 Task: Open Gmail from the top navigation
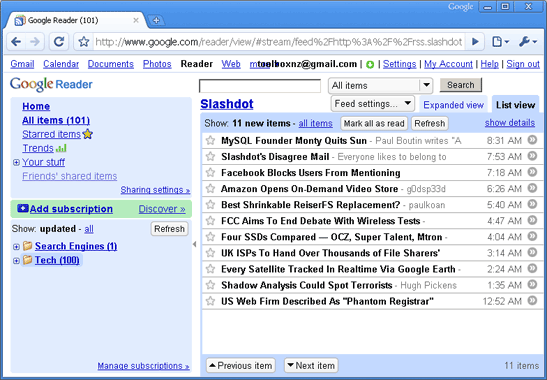pos(22,64)
